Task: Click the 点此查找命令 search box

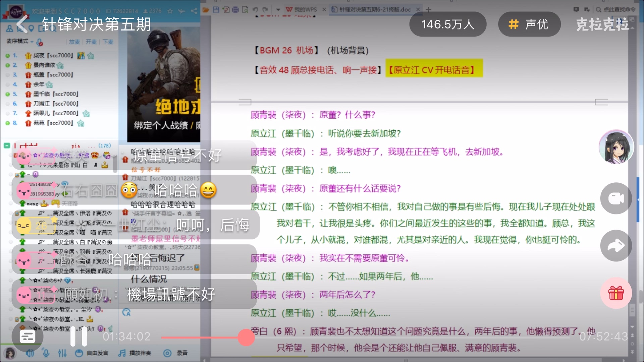Action: 615,10
